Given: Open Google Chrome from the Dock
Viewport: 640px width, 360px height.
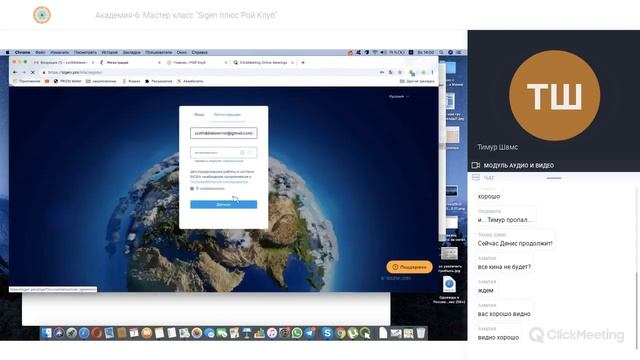Looking at the screenshot, I should (340, 333).
